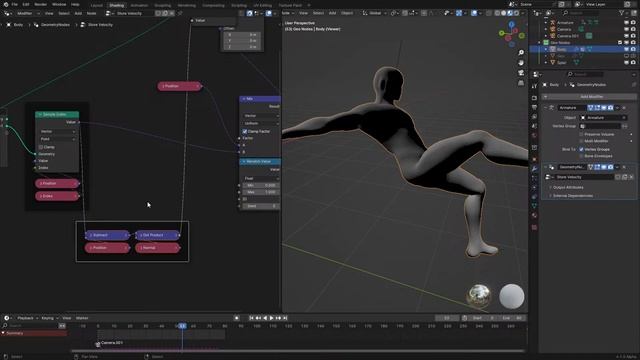Open the viewport Object menu
Viewport: 640px width, 360px height.
(x=347, y=13)
